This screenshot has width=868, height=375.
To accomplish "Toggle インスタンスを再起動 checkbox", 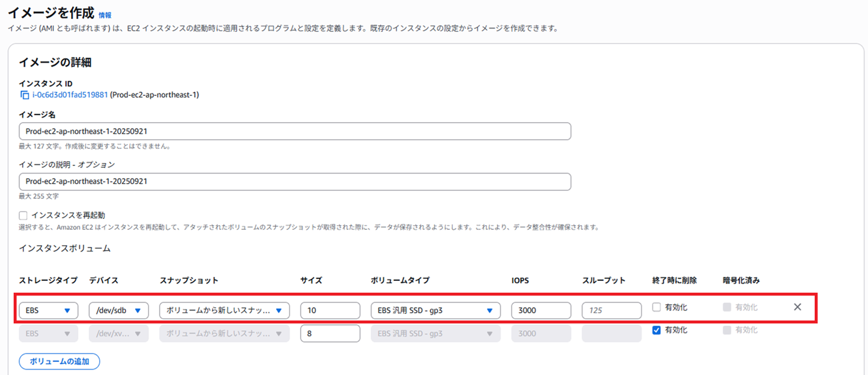I will coord(23,215).
